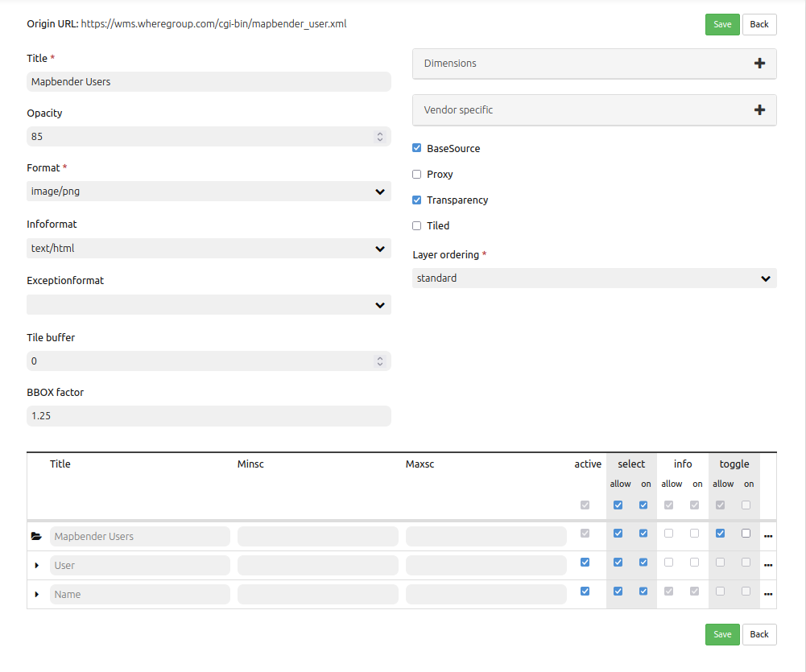
Task: Expand the Dimensions panel plus icon
Action: 759,64
